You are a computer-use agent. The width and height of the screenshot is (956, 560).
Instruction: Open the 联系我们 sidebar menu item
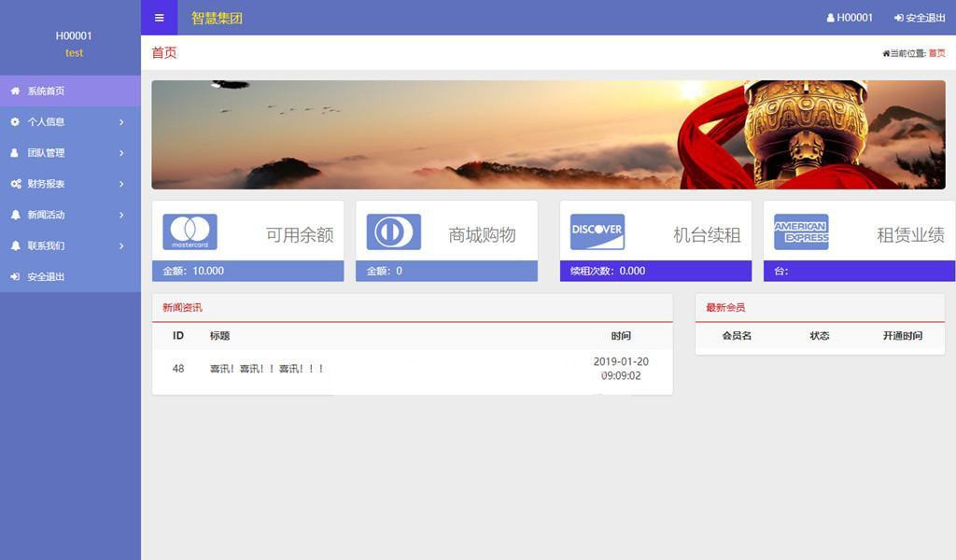coord(46,245)
